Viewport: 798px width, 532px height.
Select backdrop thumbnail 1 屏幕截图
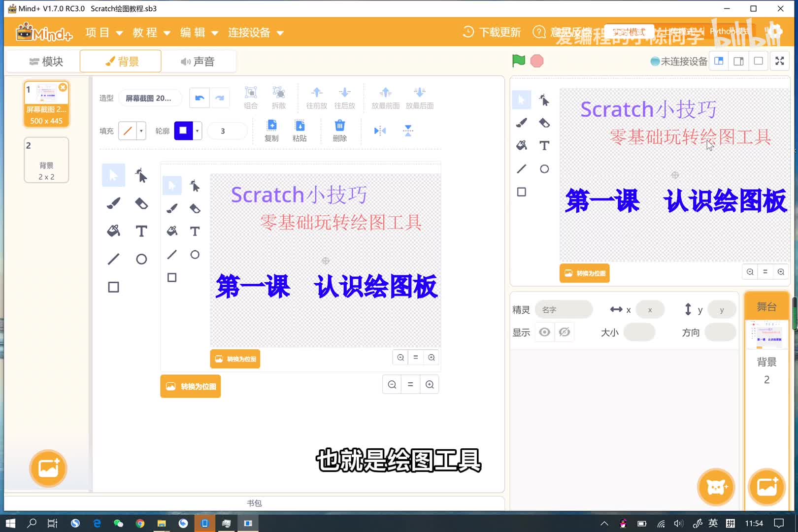pos(46,104)
